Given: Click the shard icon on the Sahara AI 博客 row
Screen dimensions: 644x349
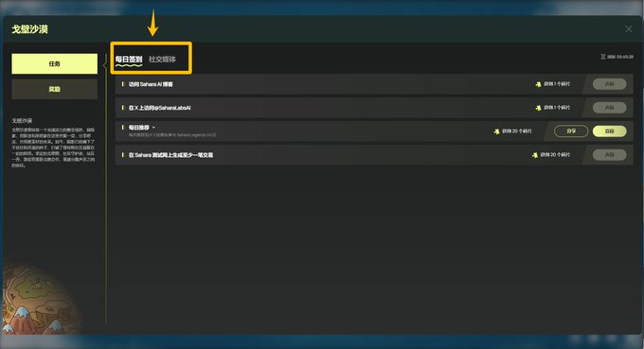Looking at the screenshot, I should pyautogui.click(x=538, y=84).
